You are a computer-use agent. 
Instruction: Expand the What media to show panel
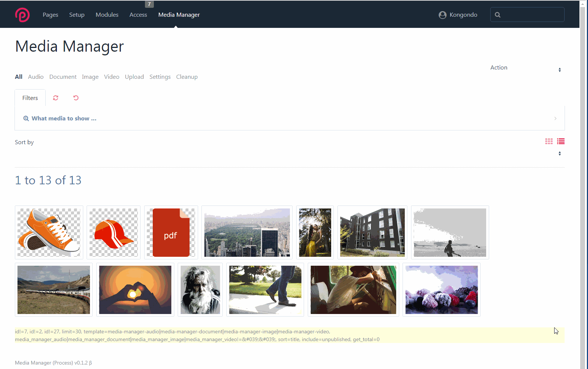(290, 119)
